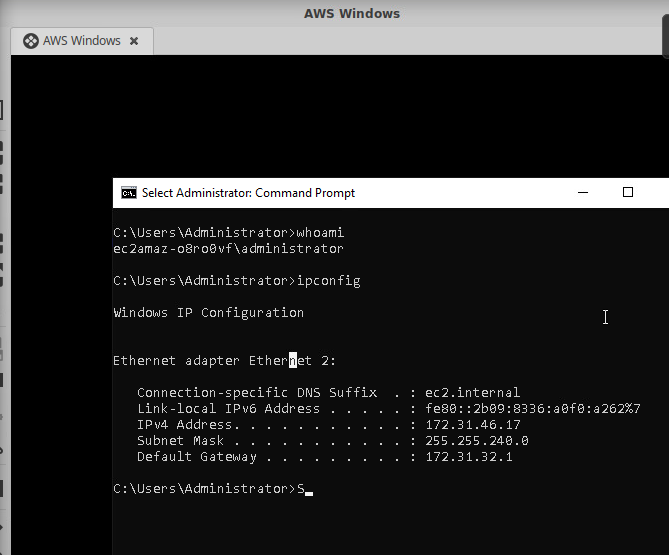The width and height of the screenshot is (669, 555).
Task: Click the Windows IP Configuration line
Action: point(208,312)
